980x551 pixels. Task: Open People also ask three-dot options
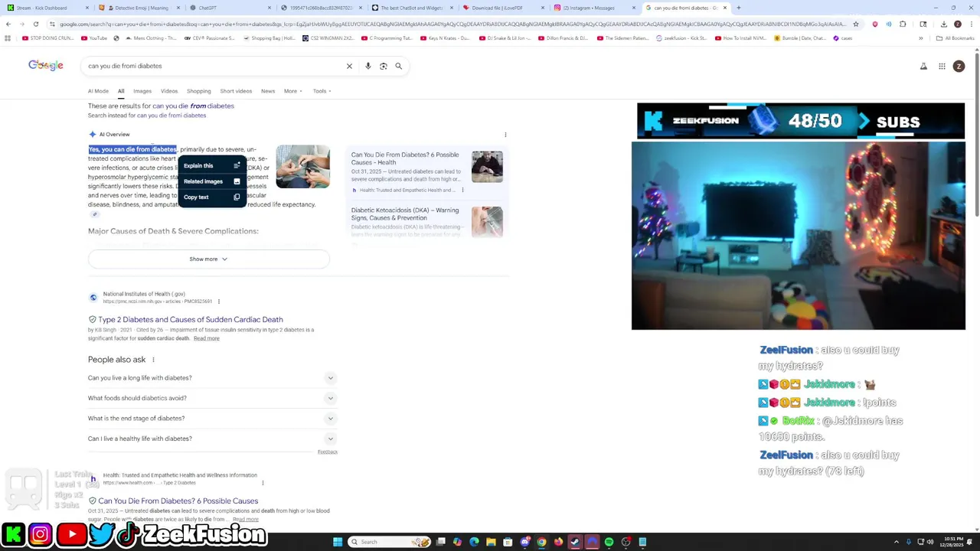(x=153, y=360)
